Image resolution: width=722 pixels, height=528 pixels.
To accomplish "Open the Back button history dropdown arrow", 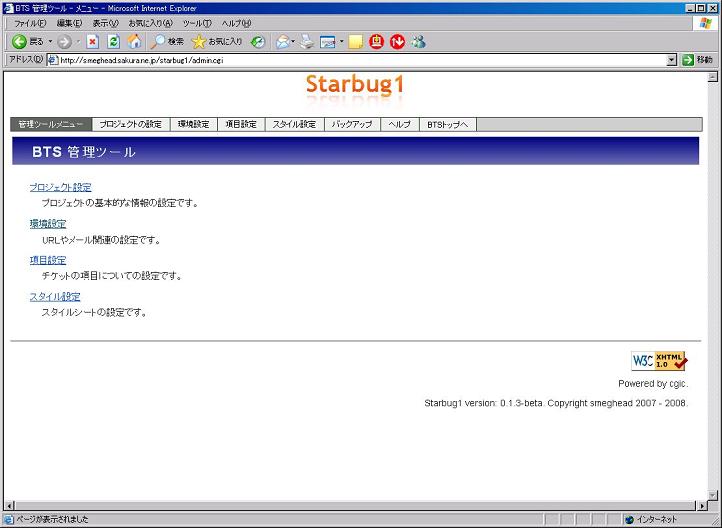I will coord(51,42).
